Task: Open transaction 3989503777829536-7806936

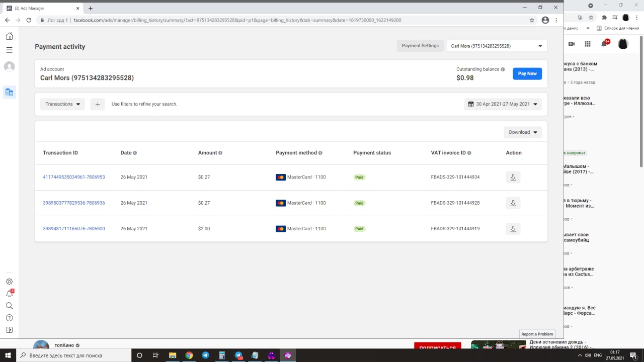Action: coord(74,203)
